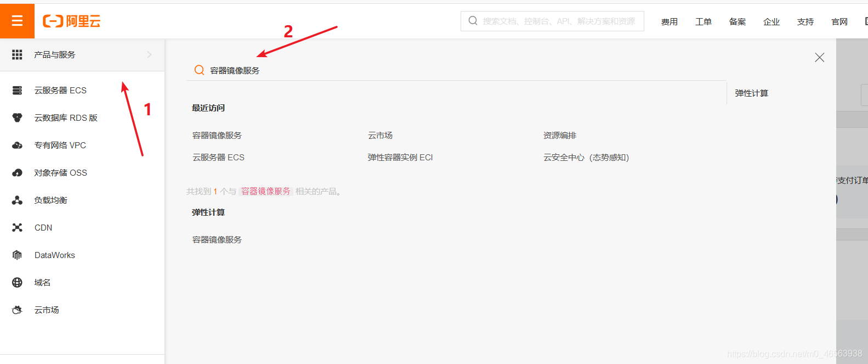The height and width of the screenshot is (364, 868).
Task: Click the 容器镜像服务 product search input
Action: click(456, 70)
